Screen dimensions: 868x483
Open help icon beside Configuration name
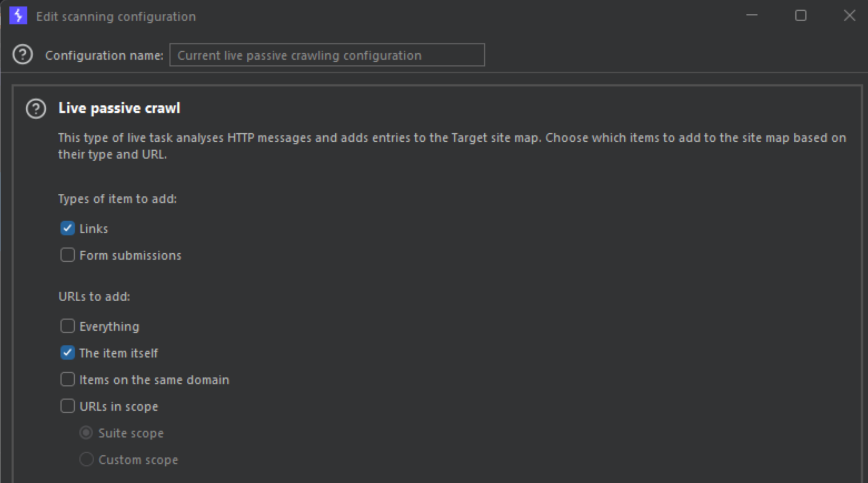(23, 55)
